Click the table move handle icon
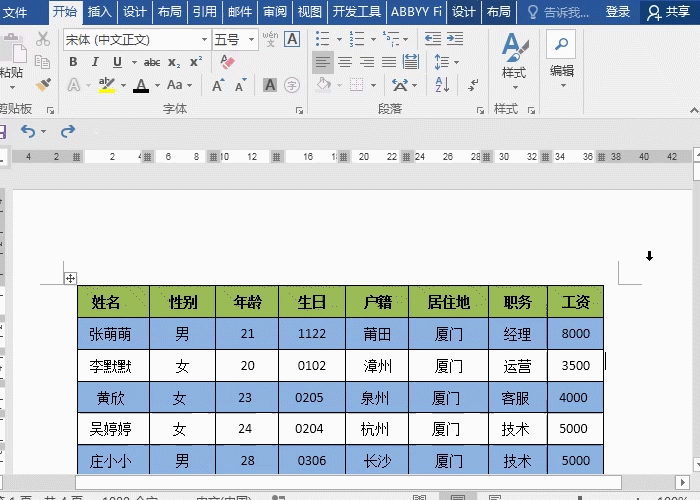The image size is (700, 500). pyautogui.click(x=70, y=279)
